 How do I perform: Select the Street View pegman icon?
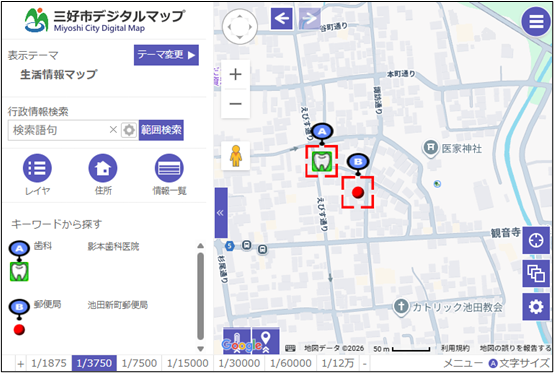236,156
